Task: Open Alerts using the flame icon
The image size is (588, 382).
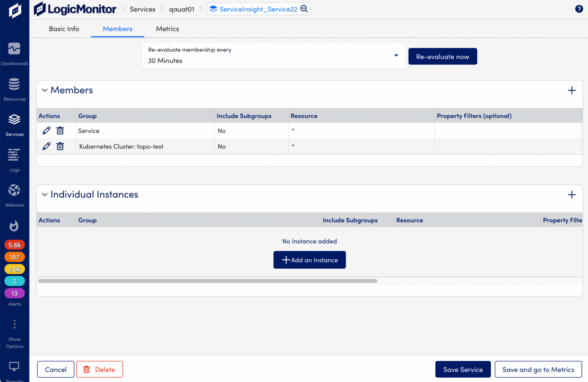Action: point(15,226)
